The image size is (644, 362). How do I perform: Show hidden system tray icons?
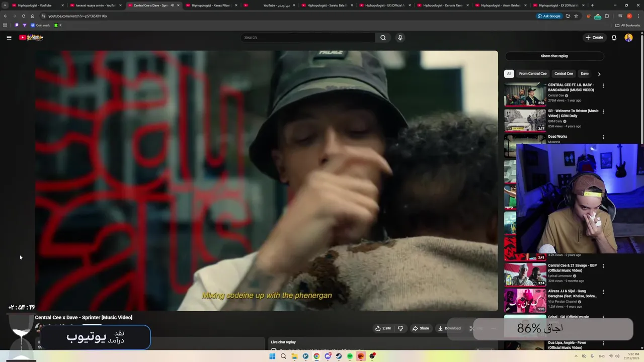point(576,356)
